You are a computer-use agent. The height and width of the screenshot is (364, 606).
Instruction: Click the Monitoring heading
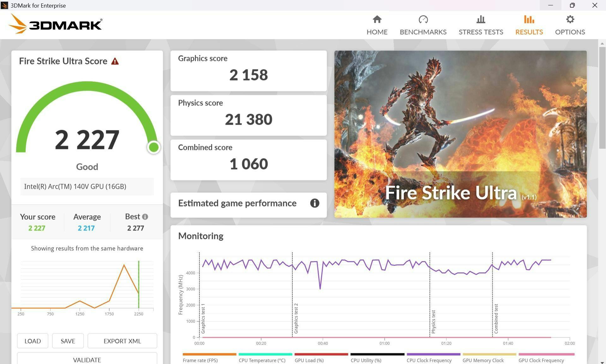click(x=201, y=236)
